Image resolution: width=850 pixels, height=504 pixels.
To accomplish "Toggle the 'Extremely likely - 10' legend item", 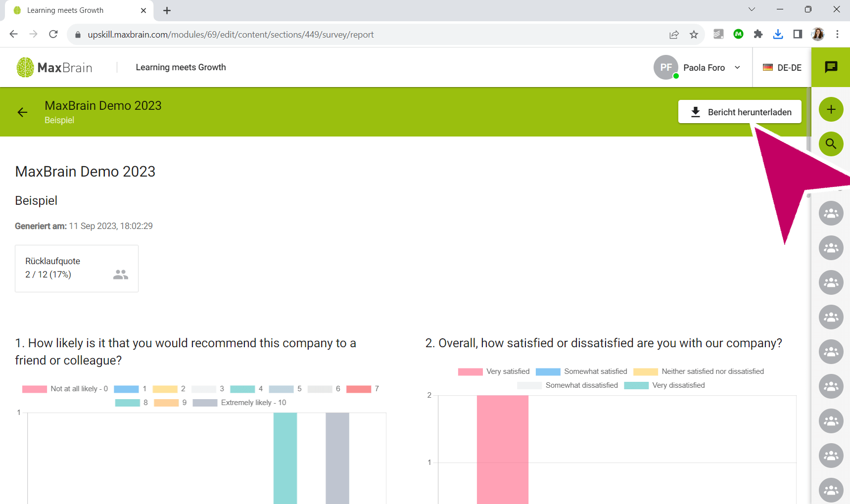I will pos(239,403).
